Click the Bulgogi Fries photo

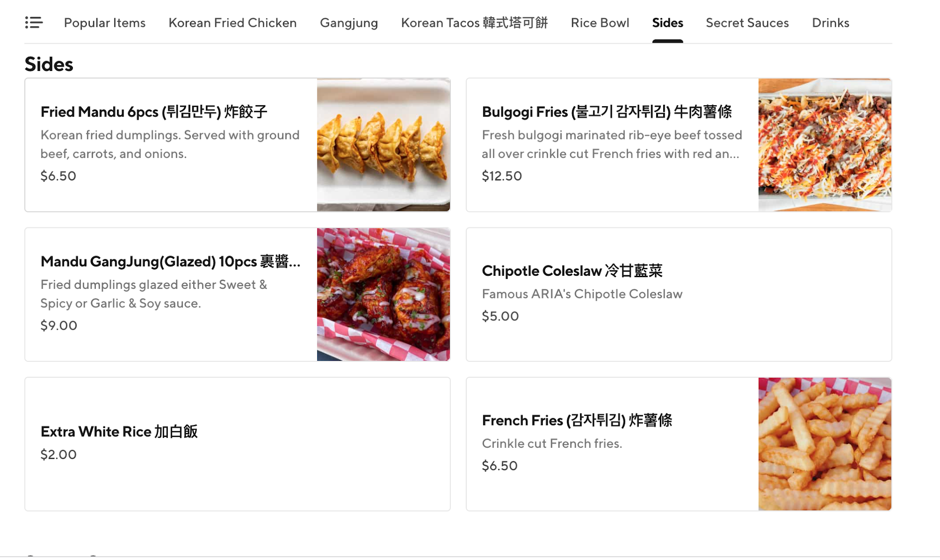point(825,145)
